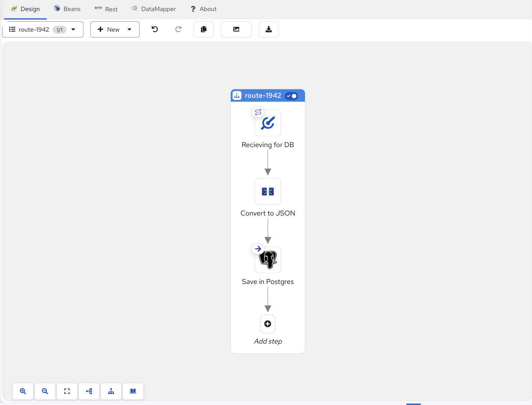Download the route file
Viewport: 532px width, 405px height.
click(269, 29)
